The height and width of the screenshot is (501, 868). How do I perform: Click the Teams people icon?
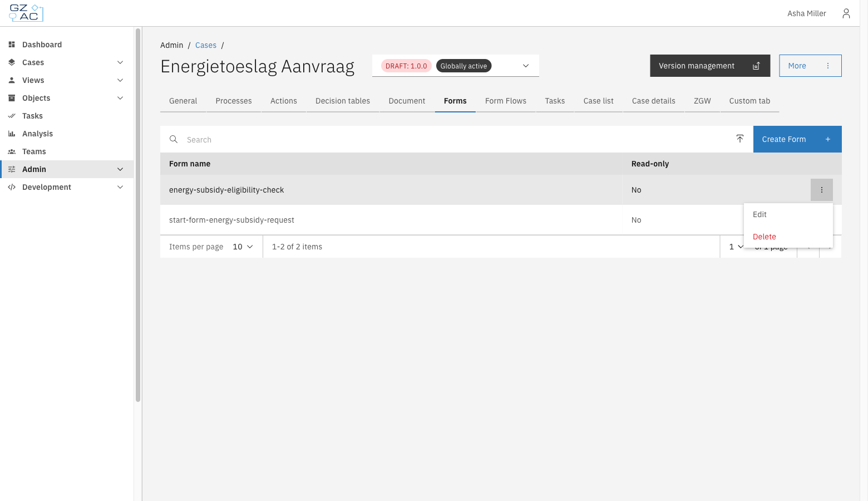pyautogui.click(x=12, y=151)
